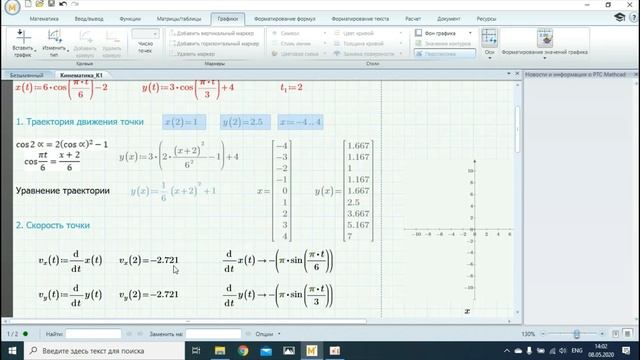Undo the last action
Viewport: 640px width, 360px height.
tap(63, 4)
